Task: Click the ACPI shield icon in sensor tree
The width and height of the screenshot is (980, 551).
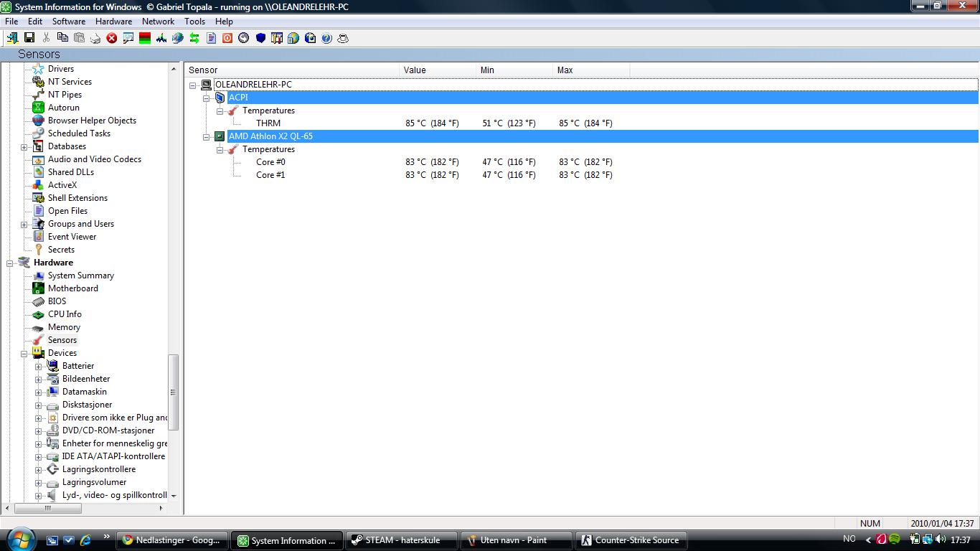Action: click(x=220, y=98)
